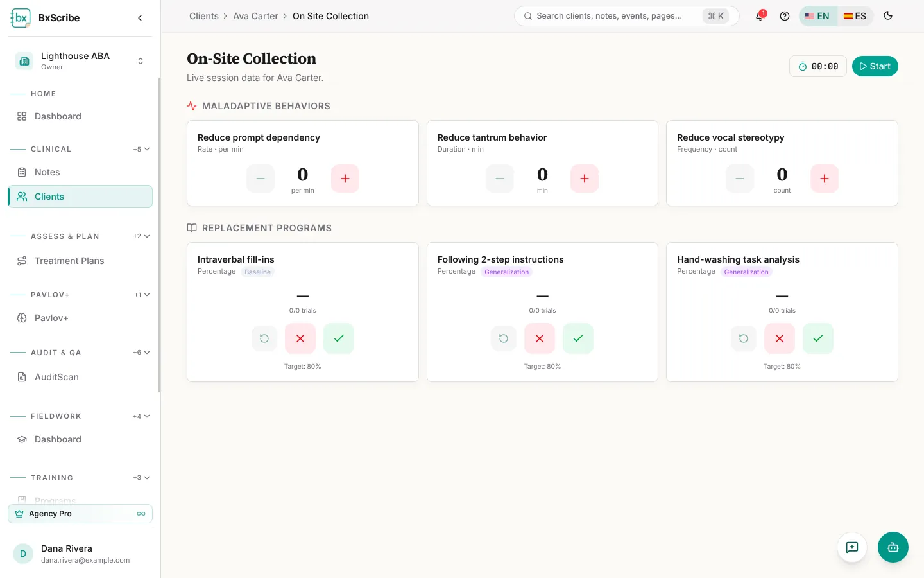This screenshot has width=924, height=578.
Task: Collapse the sidebar with the chevron arrow
Action: pyautogui.click(x=140, y=18)
